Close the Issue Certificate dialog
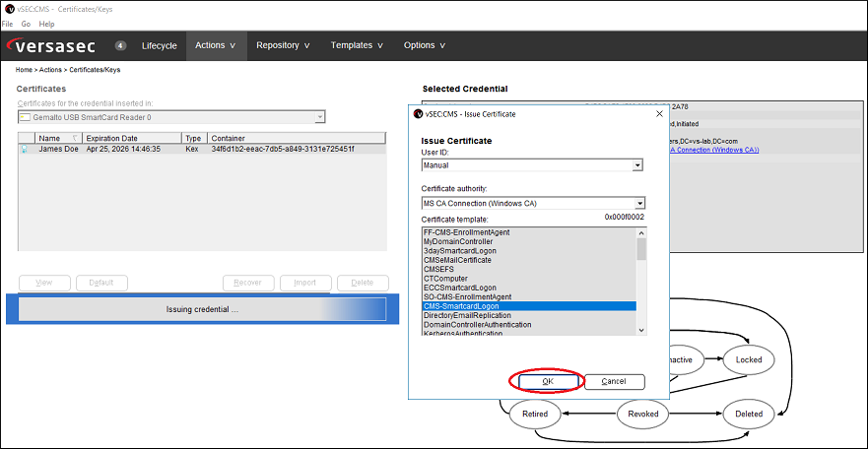The height and width of the screenshot is (449, 868). point(659,113)
